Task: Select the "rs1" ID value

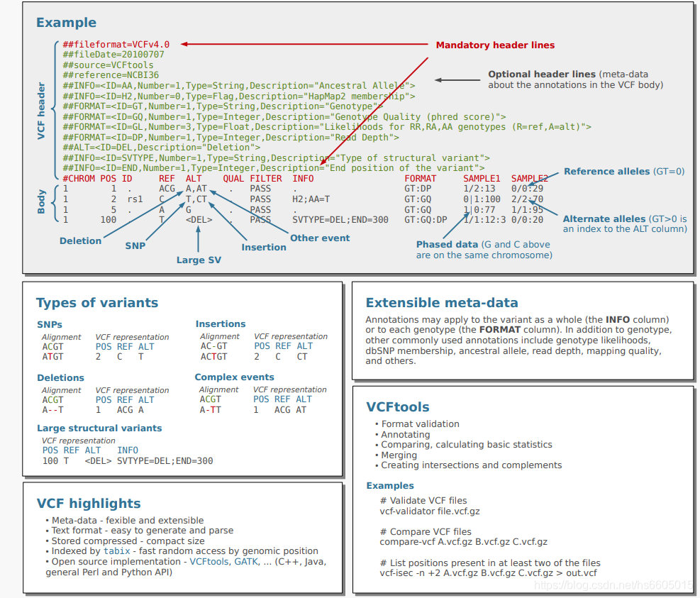Action: point(135,199)
